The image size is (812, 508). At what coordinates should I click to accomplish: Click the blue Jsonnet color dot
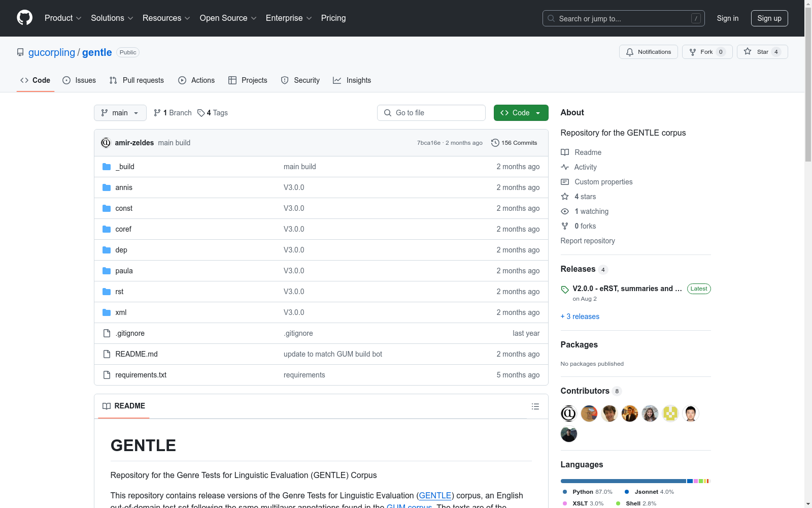coord(627,492)
